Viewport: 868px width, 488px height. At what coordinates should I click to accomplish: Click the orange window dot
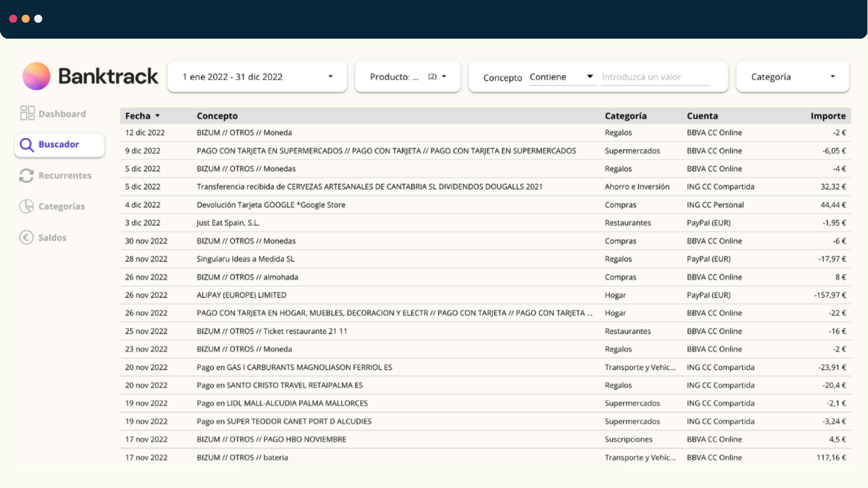[26, 19]
